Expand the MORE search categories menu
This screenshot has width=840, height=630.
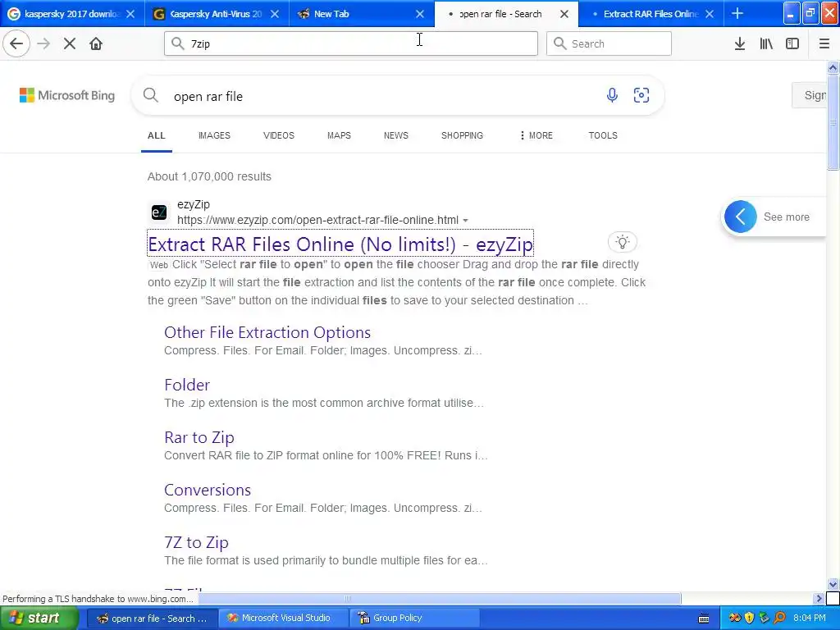[x=536, y=135]
